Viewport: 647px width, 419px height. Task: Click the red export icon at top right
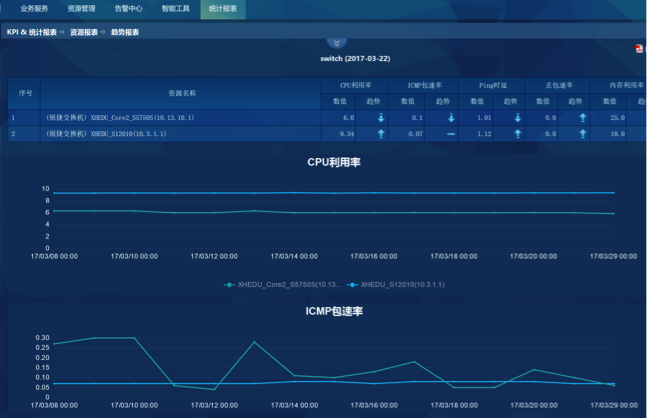[639, 48]
